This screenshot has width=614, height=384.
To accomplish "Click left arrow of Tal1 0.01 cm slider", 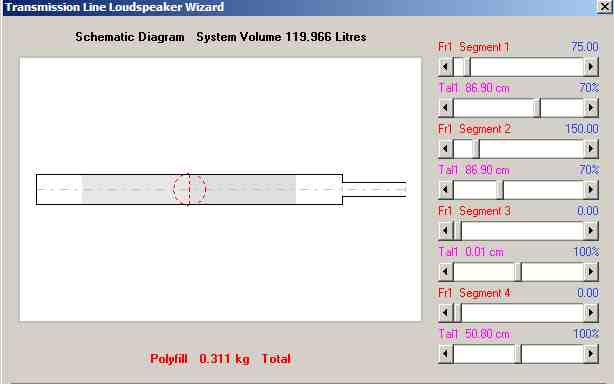I will coord(446,272).
